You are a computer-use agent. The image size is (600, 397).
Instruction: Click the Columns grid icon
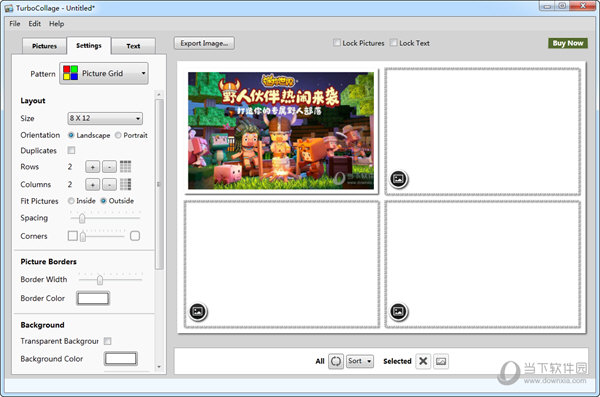click(x=126, y=184)
